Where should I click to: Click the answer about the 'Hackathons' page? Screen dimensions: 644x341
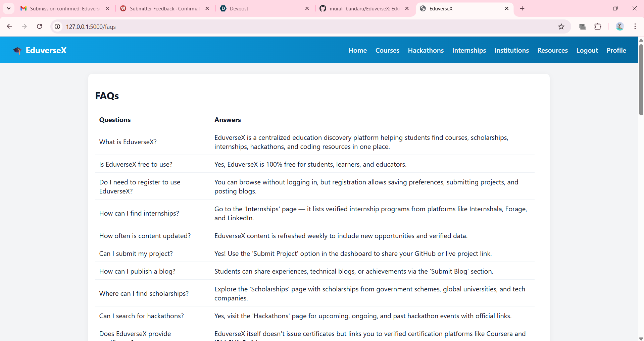[x=363, y=316]
